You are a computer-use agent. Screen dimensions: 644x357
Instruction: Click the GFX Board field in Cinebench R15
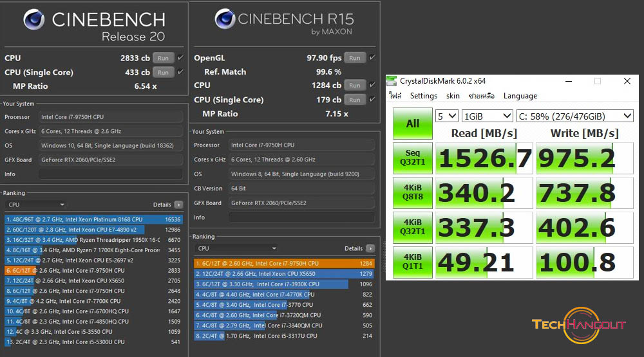point(302,203)
